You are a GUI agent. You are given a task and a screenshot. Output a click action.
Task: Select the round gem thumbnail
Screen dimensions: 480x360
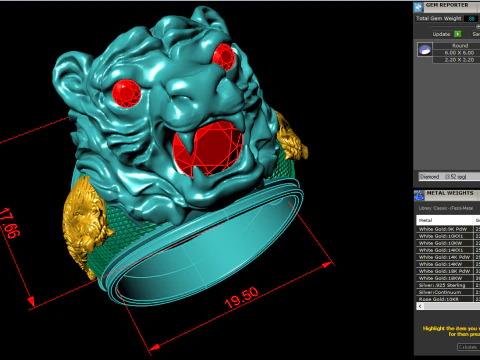click(x=425, y=50)
